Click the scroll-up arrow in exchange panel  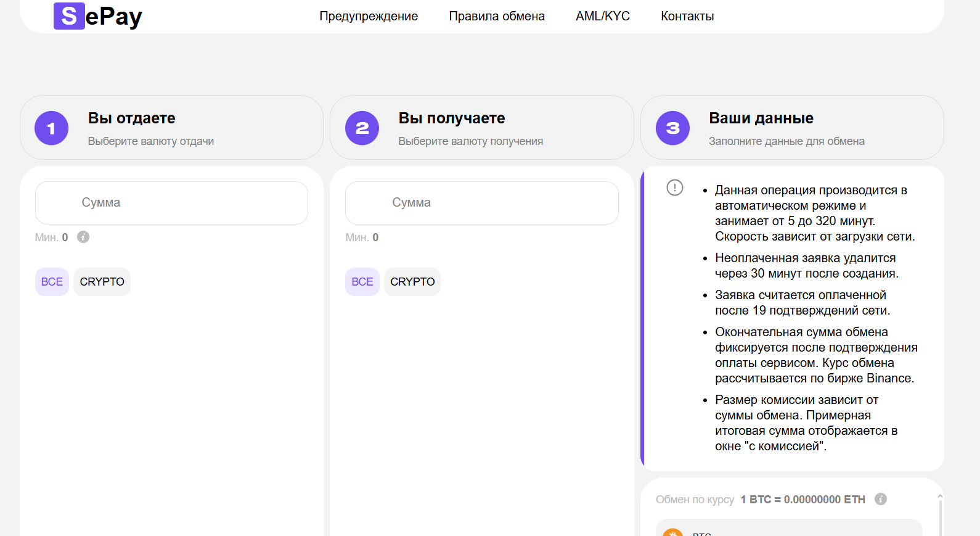(940, 496)
